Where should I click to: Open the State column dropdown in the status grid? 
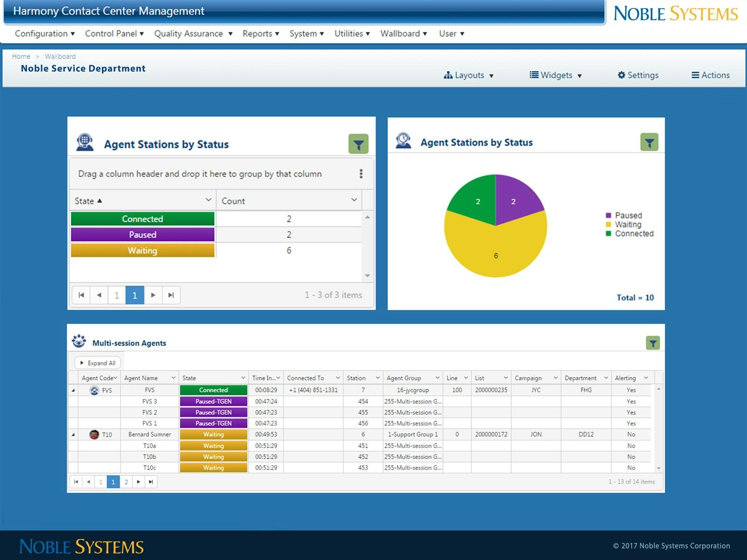coord(208,200)
